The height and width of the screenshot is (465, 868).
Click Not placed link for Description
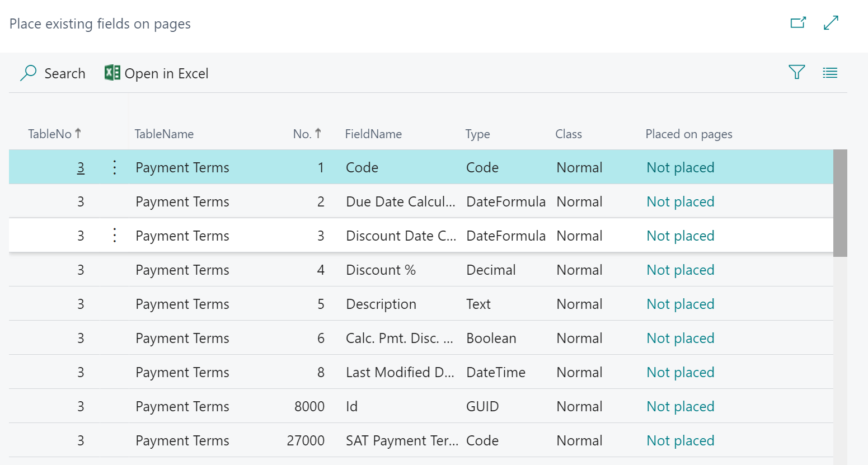pos(681,304)
